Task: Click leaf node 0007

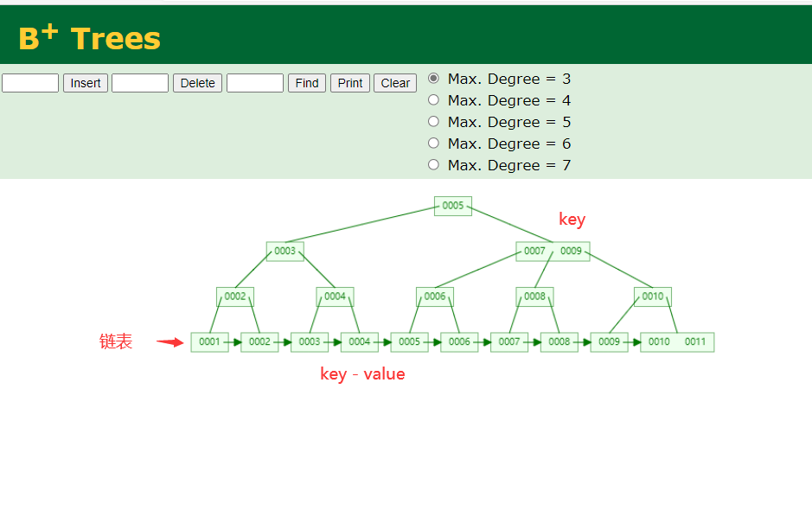Action: point(509,341)
